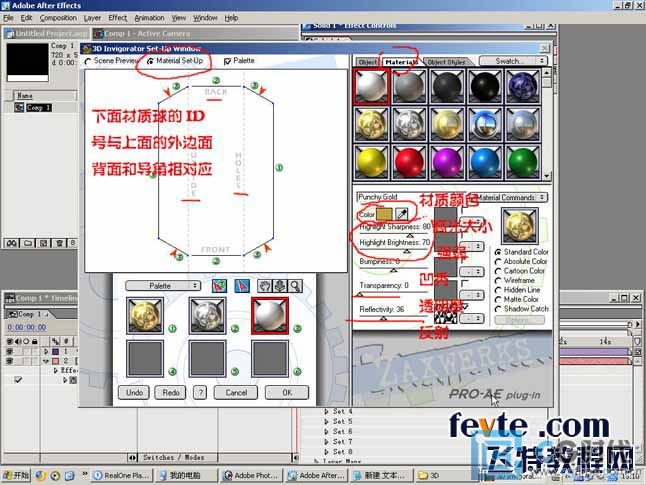Select the yellow material sphere
The width and height of the screenshot is (646, 485).
(x=371, y=162)
